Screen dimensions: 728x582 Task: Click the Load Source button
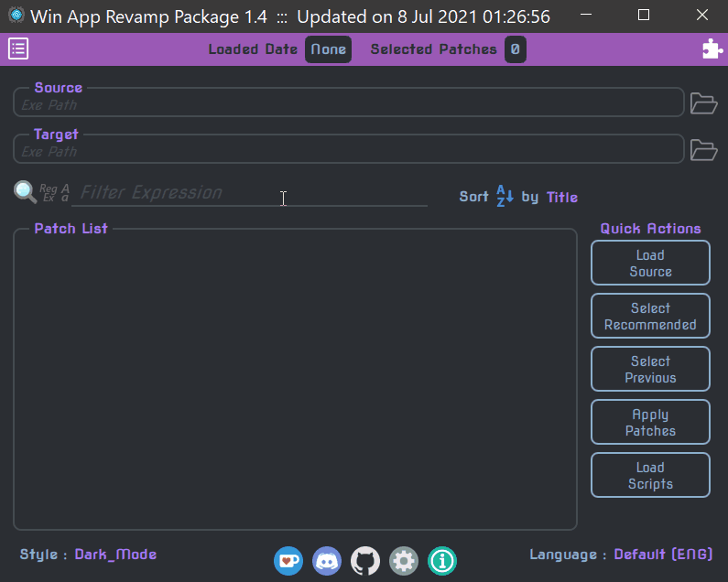click(x=650, y=263)
